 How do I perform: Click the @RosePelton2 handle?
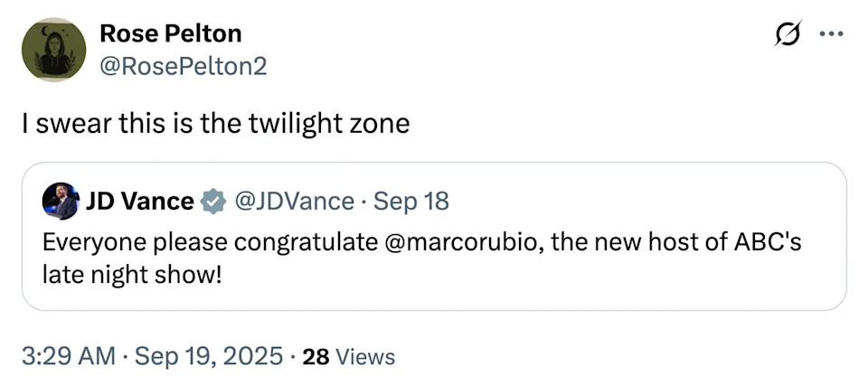183,65
